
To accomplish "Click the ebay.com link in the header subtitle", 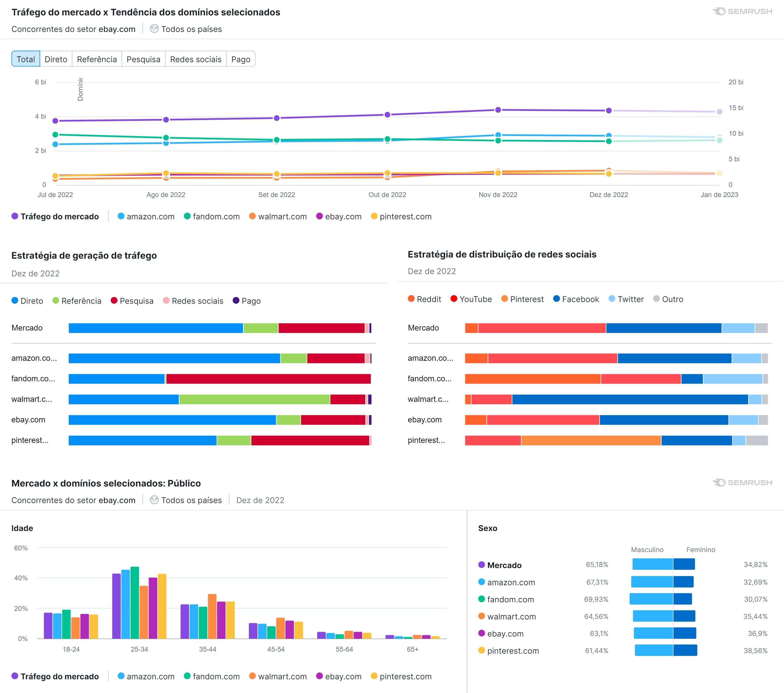I will click(x=117, y=29).
